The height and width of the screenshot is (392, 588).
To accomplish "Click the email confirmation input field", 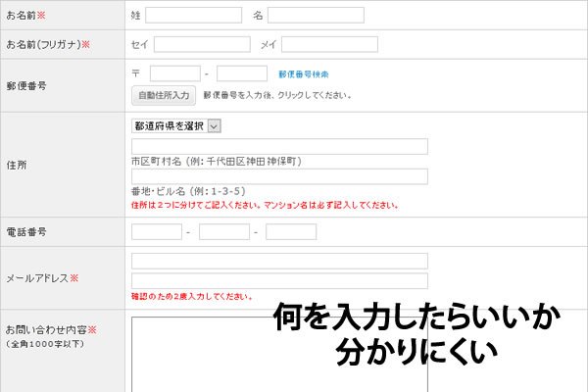I will [279, 280].
